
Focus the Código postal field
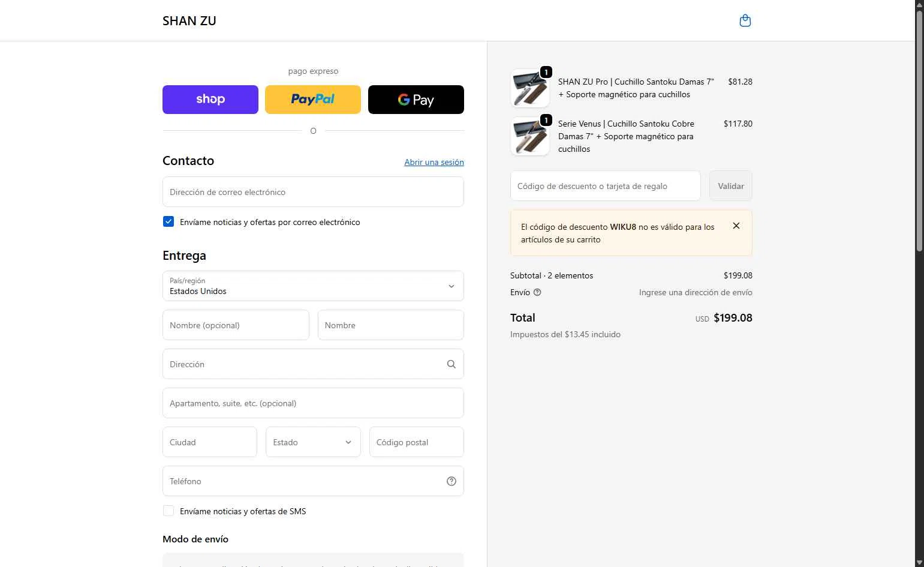point(417,442)
